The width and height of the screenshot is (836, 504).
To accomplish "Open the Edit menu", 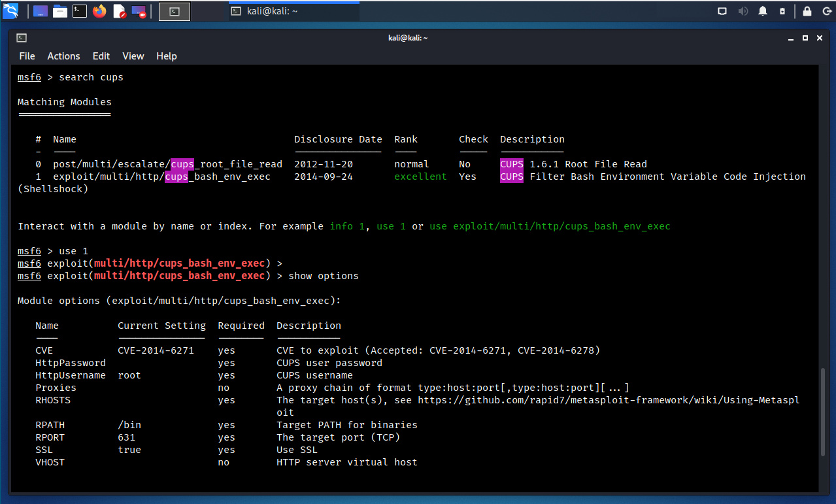I will [101, 56].
